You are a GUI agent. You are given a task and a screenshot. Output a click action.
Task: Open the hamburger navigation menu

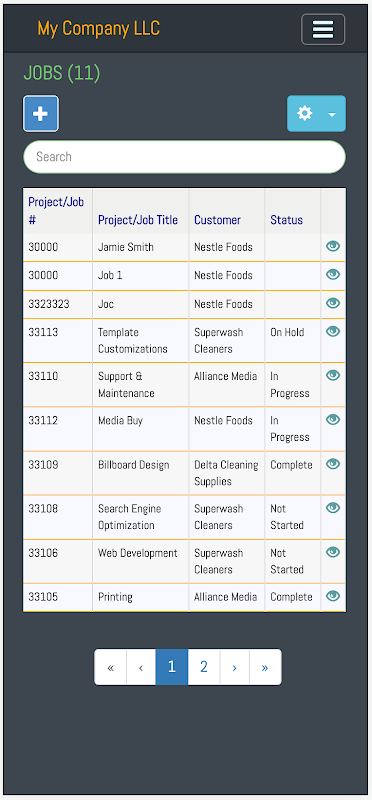[323, 29]
